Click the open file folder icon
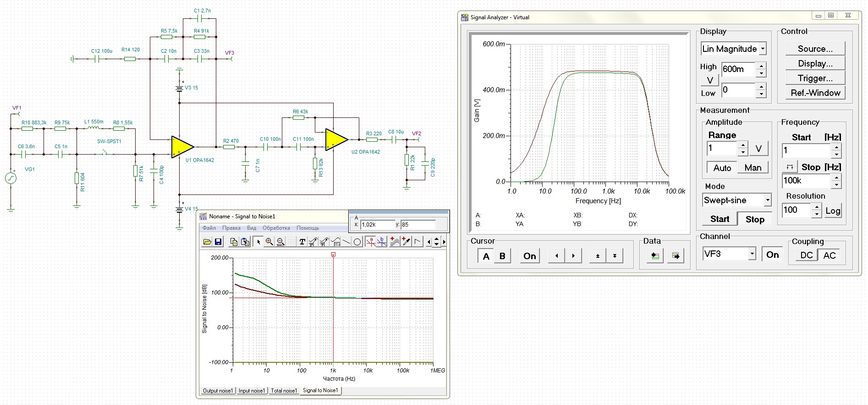Image resolution: width=868 pixels, height=405 pixels. 207,242
